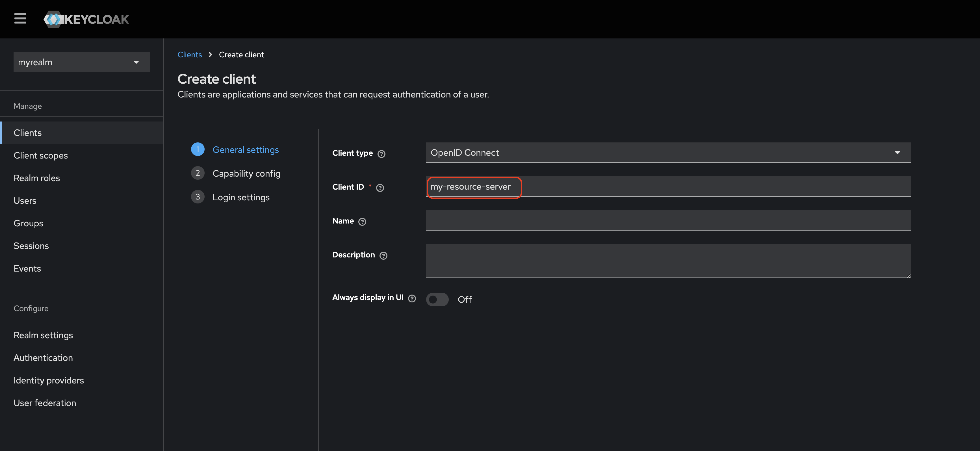Open Realm settings in the sidebar
980x451 pixels.
point(82,335)
